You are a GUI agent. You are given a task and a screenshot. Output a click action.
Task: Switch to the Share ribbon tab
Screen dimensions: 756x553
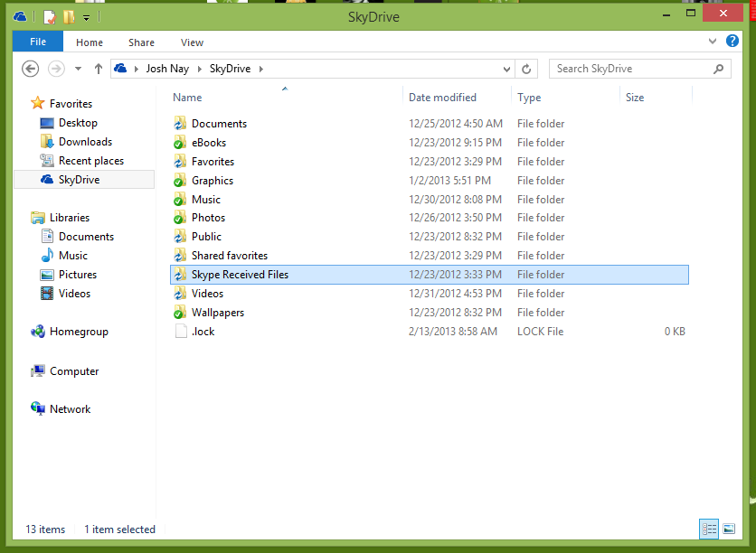(x=141, y=42)
